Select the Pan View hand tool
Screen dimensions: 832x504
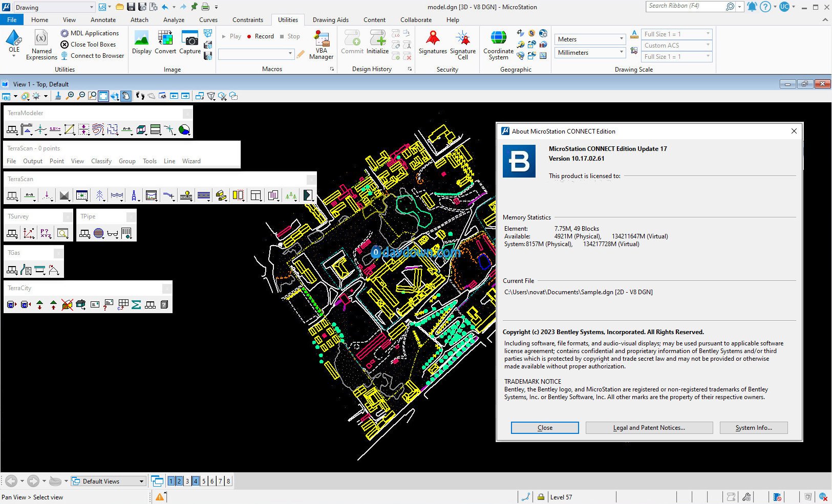point(126,96)
